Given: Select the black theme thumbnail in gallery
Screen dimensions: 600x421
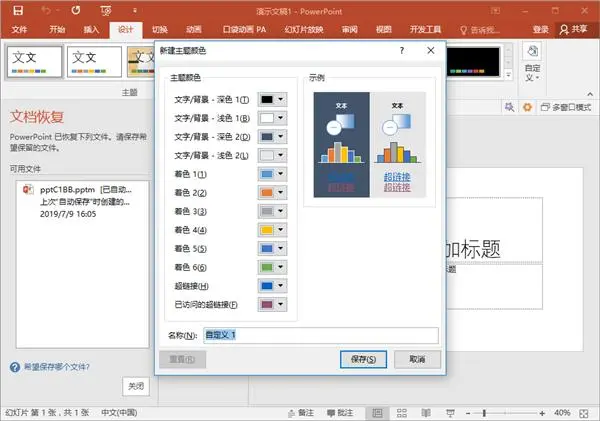Looking at the screenshot, I should (473, 62).
